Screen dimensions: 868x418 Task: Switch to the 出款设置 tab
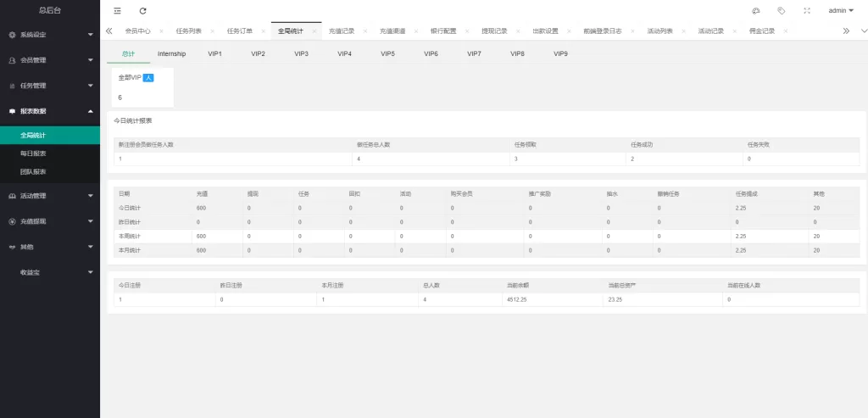pos(545,31)
